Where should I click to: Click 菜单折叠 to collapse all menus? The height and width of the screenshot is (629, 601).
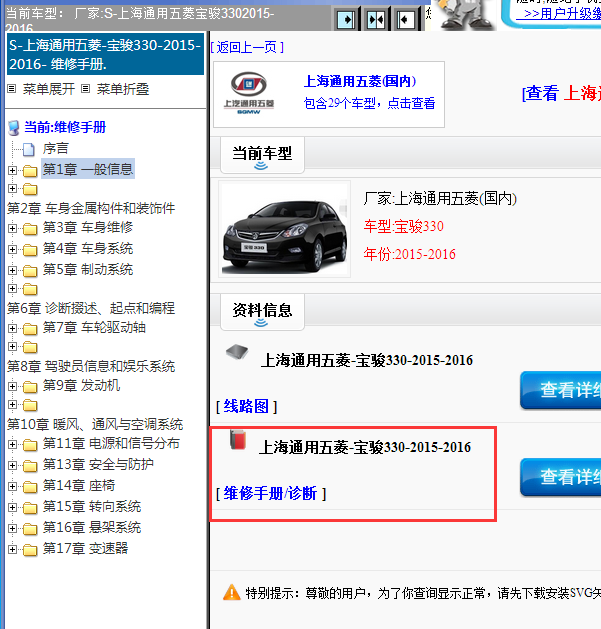122,89
